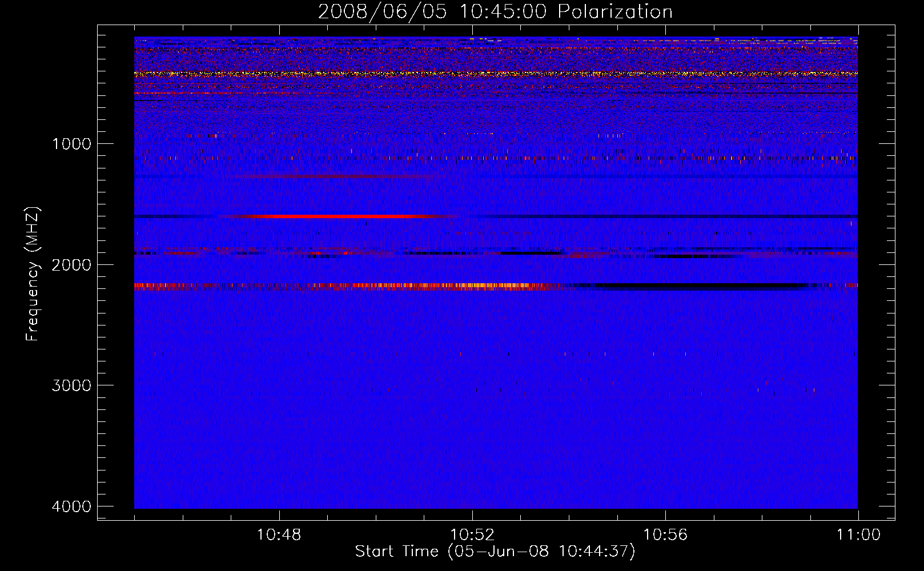Image resolution: width=924 pixels, height=571 pixels.
Task: Click the 3000 frequency tick label
Action: pyautogui.click(x=71, y=385)
